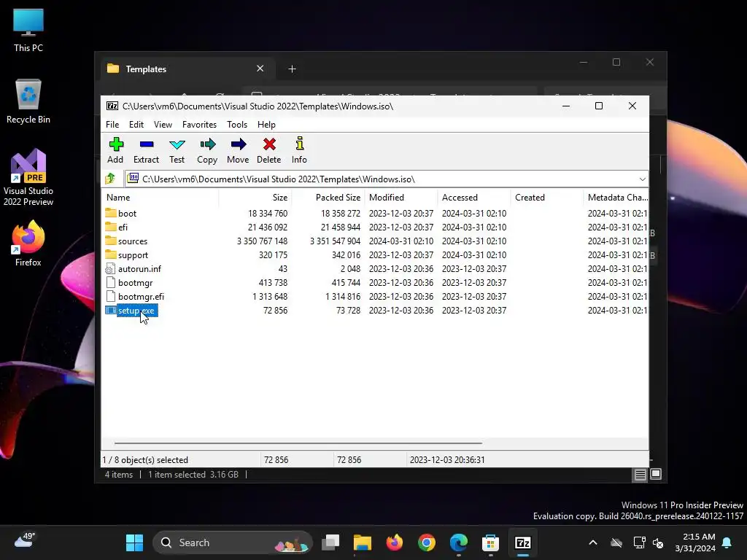Open This PC desktop icon
747x560 pixels.
[28, 31]
